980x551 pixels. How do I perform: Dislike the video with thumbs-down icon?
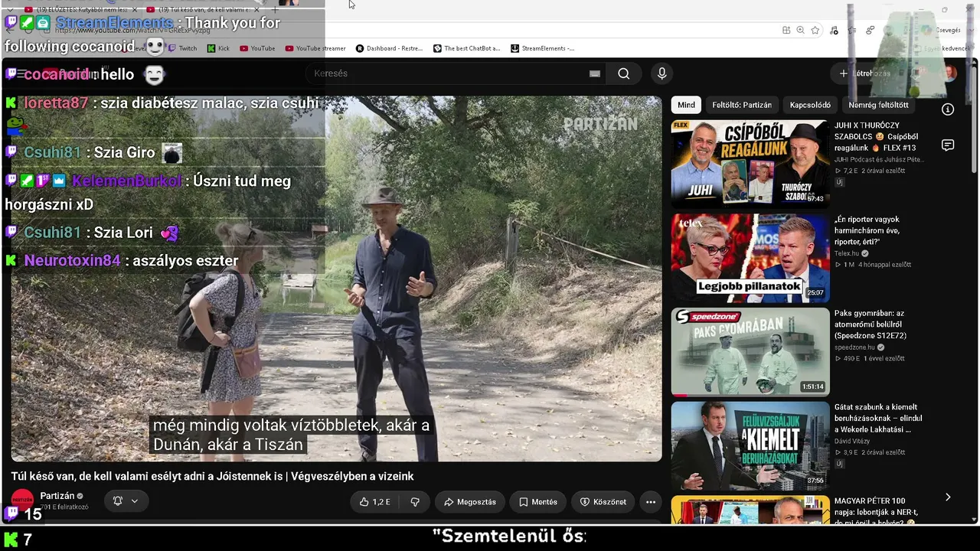[x=415, y=502]
